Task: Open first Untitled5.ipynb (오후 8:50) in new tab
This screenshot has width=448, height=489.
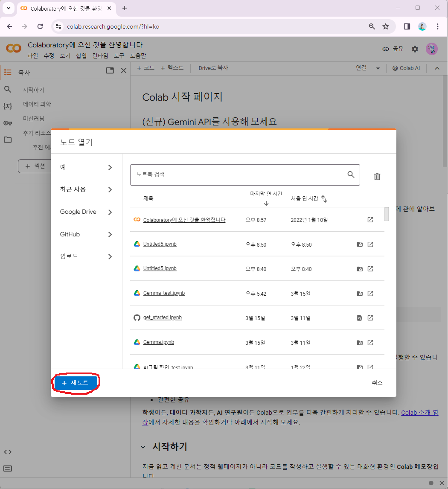Action: tap(370, 244)
